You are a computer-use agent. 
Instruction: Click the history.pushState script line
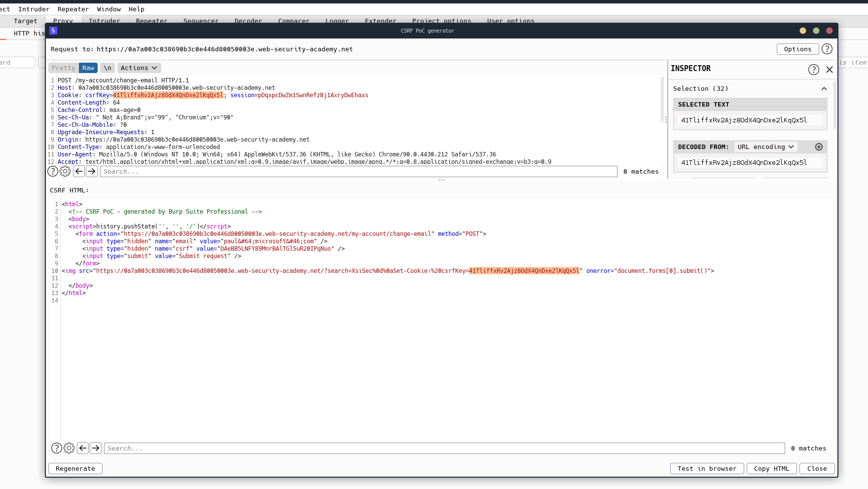[149, 226]
